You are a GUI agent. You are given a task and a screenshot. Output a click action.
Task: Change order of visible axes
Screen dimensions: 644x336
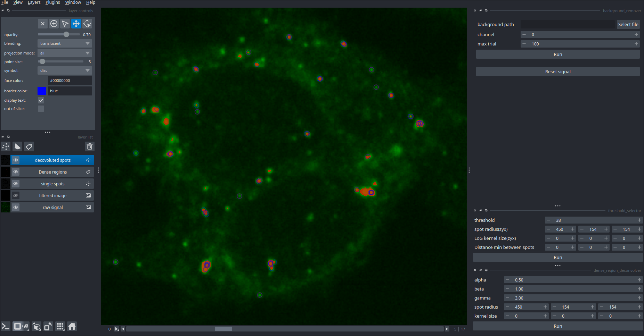[x=36, y=326]
